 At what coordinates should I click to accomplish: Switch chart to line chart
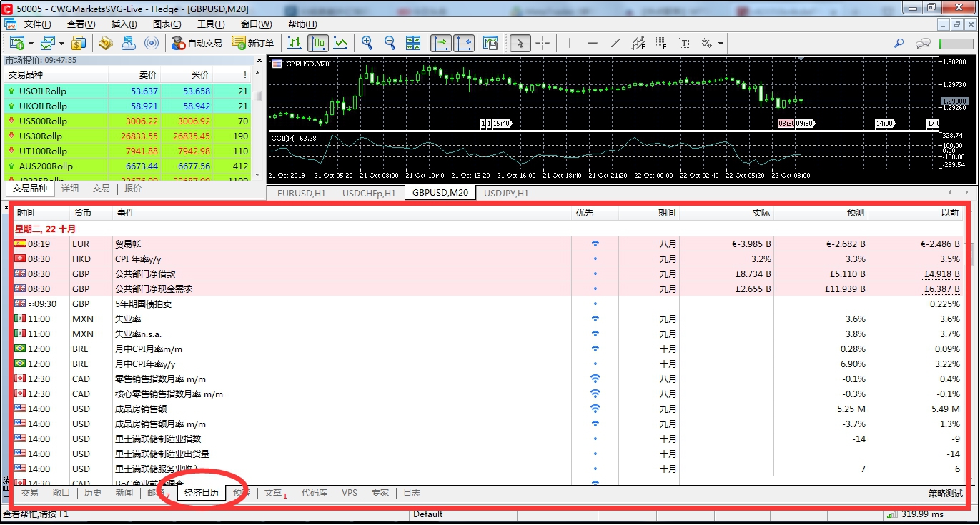coord(341,44)
